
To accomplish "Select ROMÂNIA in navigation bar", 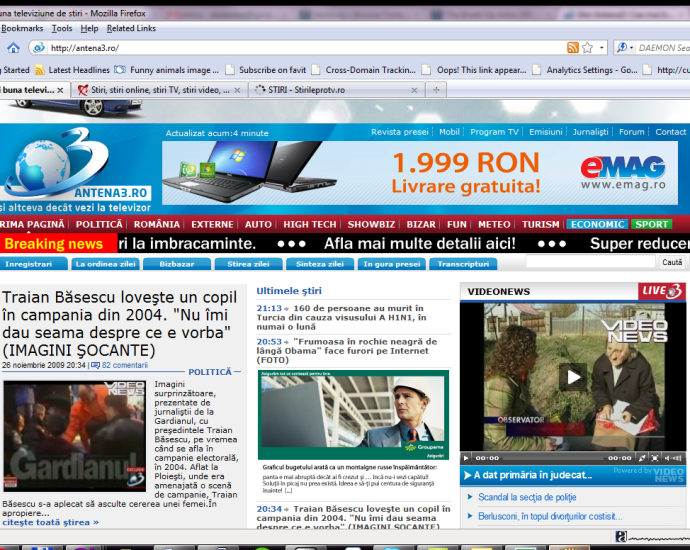I will click(157, 224).
